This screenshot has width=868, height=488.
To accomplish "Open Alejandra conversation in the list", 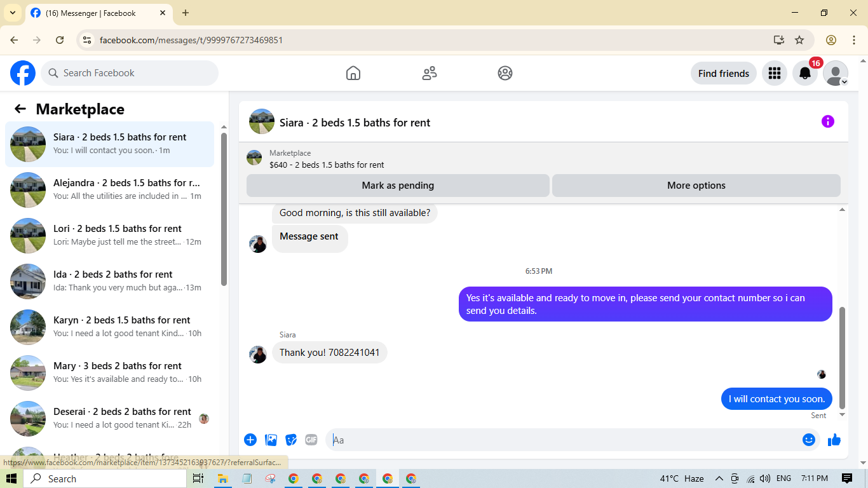I will pos(109,190).
